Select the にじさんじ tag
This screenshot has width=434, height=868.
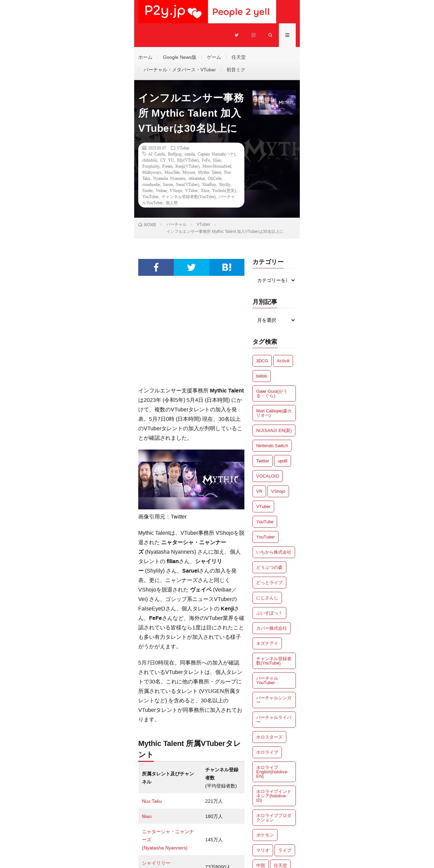[267, 598]
